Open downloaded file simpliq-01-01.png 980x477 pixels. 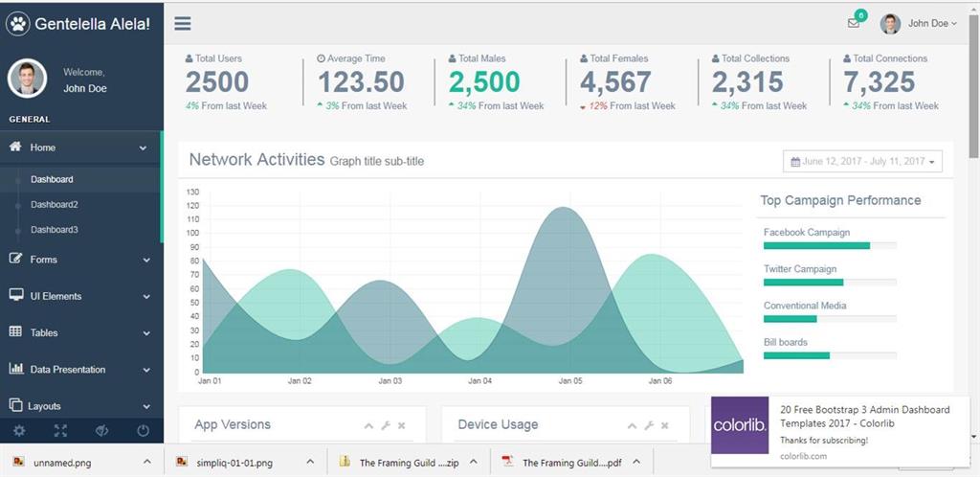click(x=234, y=464)
